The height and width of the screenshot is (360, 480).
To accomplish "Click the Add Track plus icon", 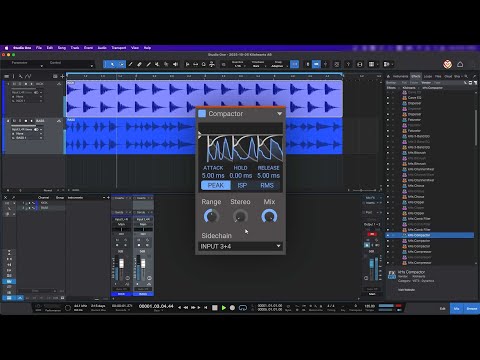I will pos(62,76).
